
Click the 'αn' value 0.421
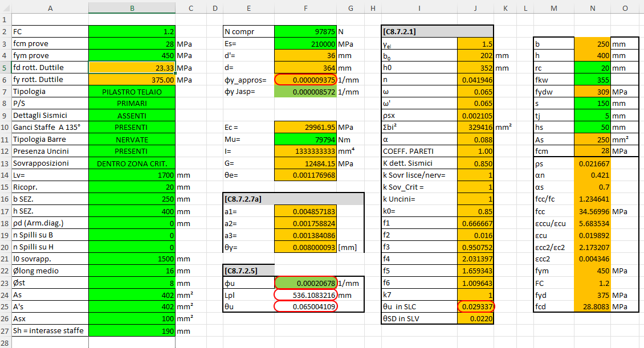pyautogui.click(x=592, y=175)
